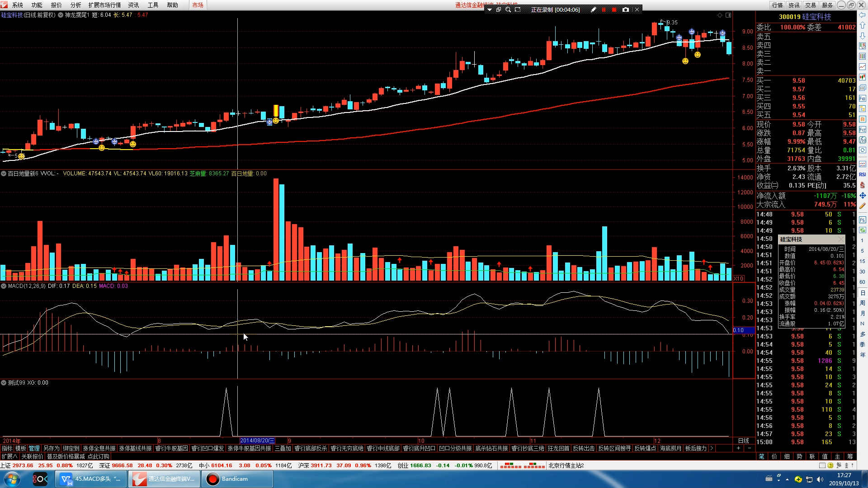Click the 交易 button at top right

coord(811,5)
